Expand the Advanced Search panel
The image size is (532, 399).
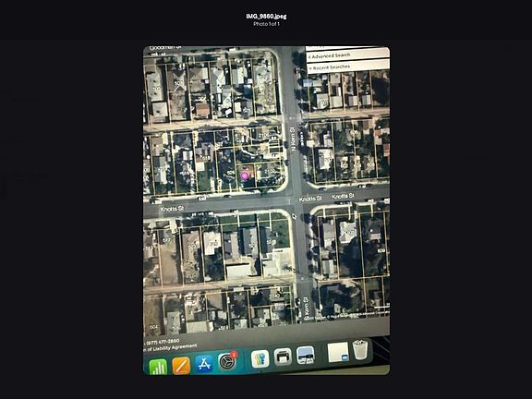click(x=347, y=55)
